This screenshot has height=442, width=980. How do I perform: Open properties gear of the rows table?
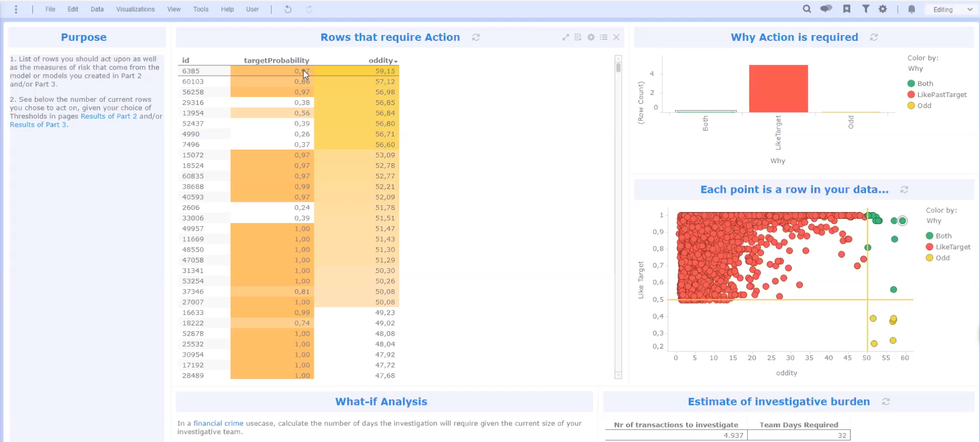coord(591,37)
